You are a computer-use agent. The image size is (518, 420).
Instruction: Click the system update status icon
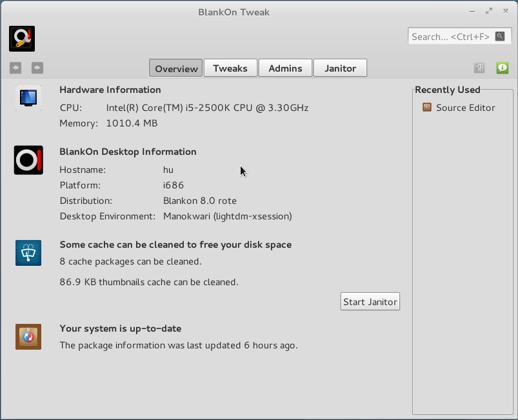[x=28, y=336]
